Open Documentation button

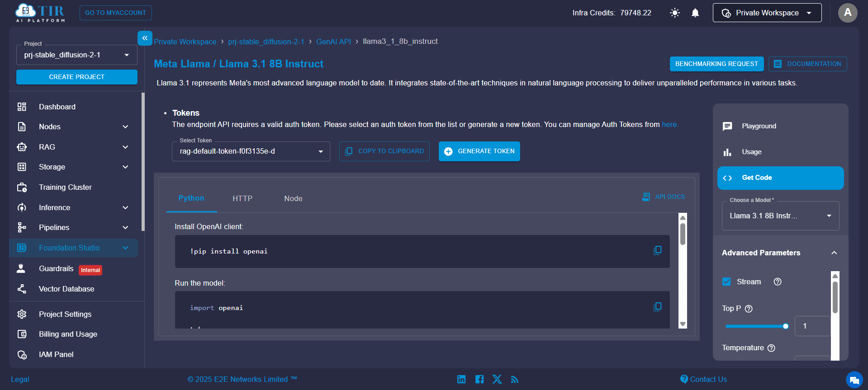coord(807,64)
